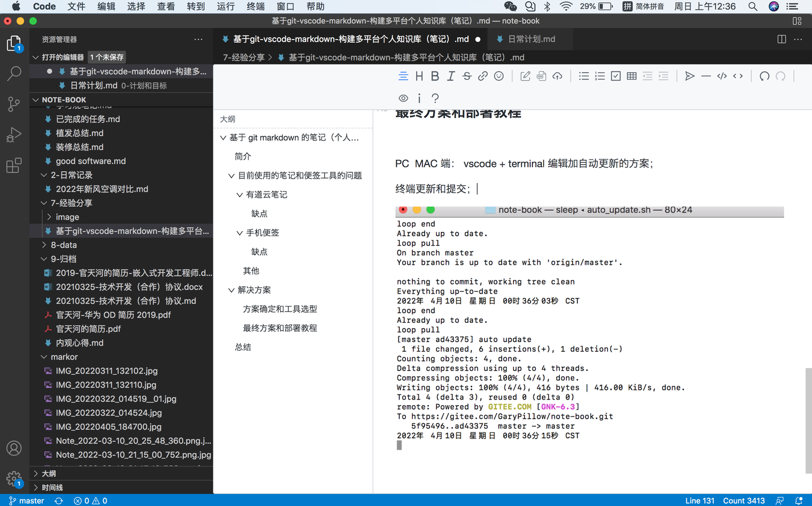The height and width of the screenshot is (506, 812).
Task: Collapse the 解决方案 outline node
Action: click(x=231, y=290)
